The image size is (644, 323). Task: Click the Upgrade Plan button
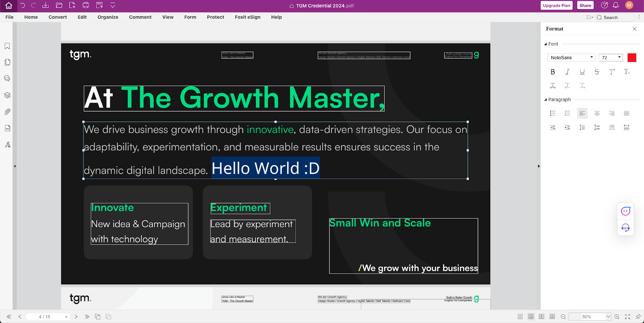click(x=556, y=5)
